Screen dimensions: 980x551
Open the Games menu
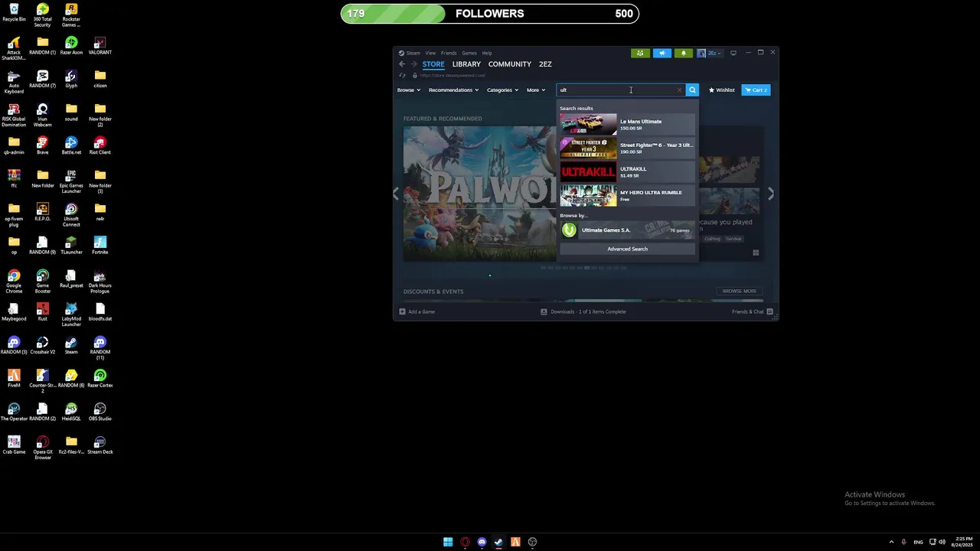(x=469, y=53)
